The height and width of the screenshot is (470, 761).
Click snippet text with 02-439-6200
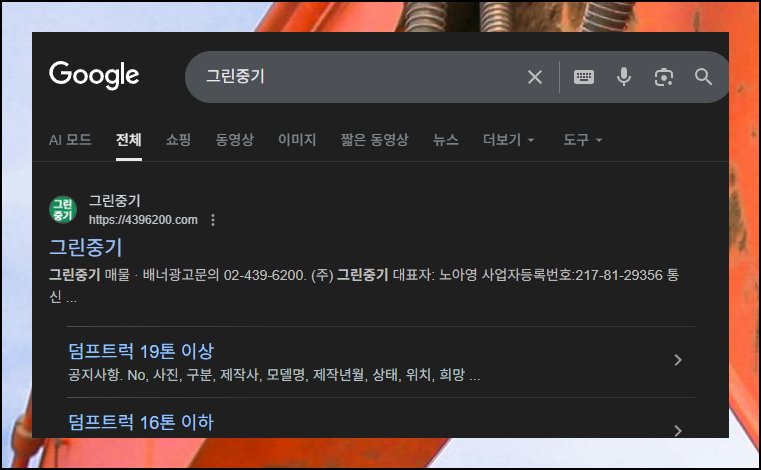click(x=364, y=285)
